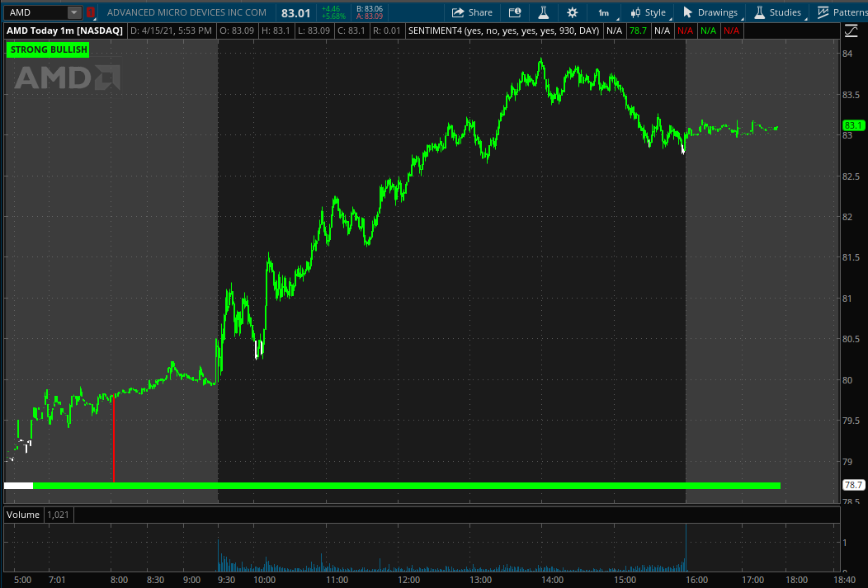
Task: Open the calendar events icon in toolbar
Action: tap(515, 12)
